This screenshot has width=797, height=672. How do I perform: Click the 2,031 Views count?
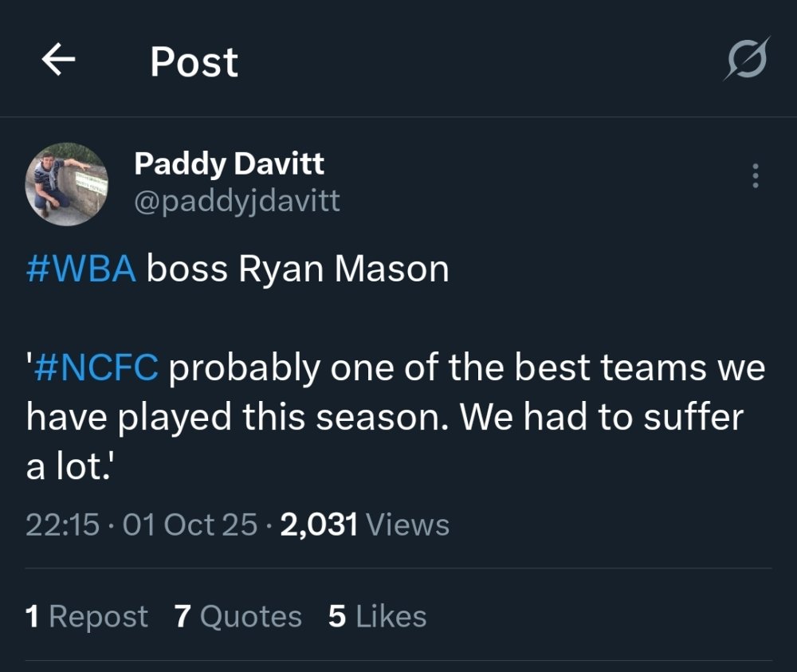pyautogui.click(x=365, y=525)
